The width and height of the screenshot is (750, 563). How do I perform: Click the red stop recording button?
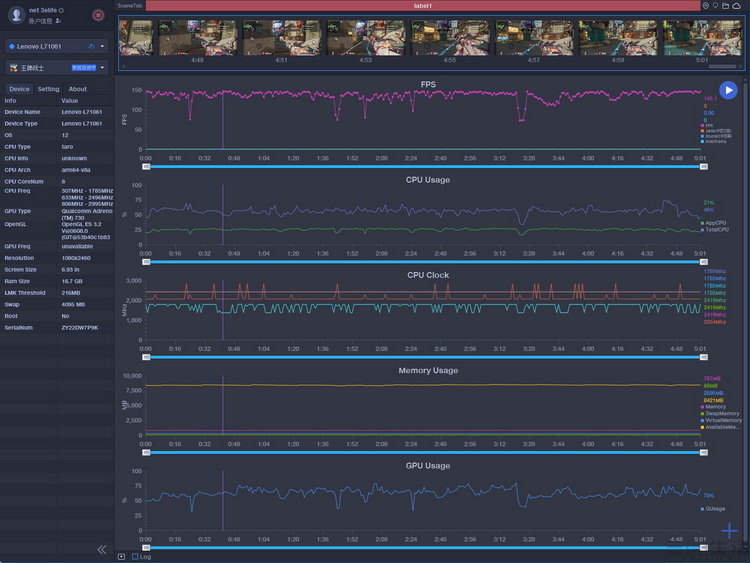98,15
